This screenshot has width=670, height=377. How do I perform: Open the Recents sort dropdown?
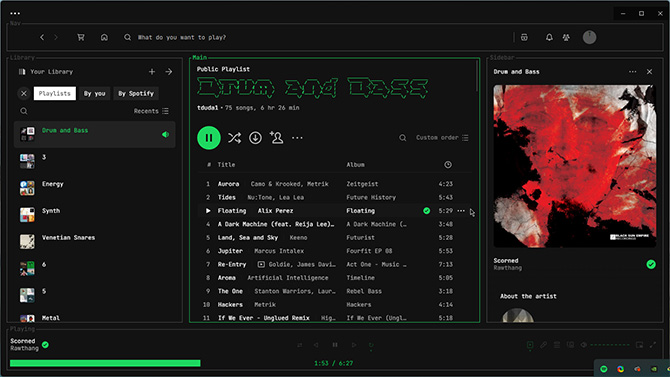point(151,111)
